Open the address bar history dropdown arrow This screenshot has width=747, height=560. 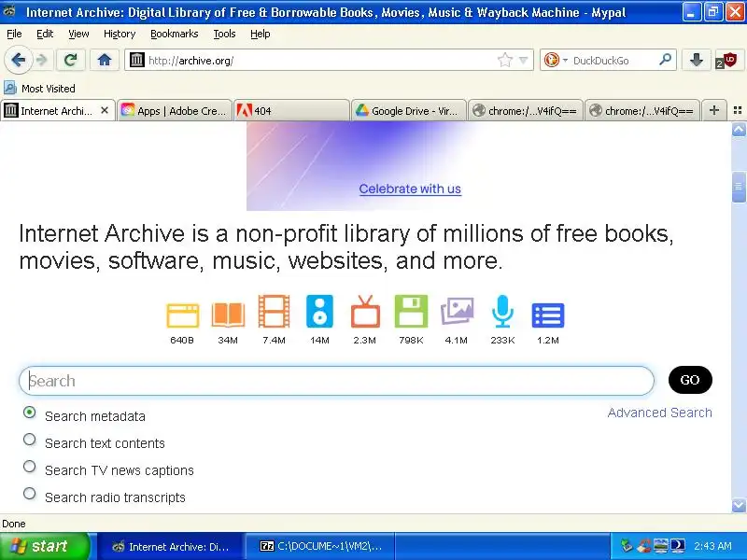coord(524,61)
